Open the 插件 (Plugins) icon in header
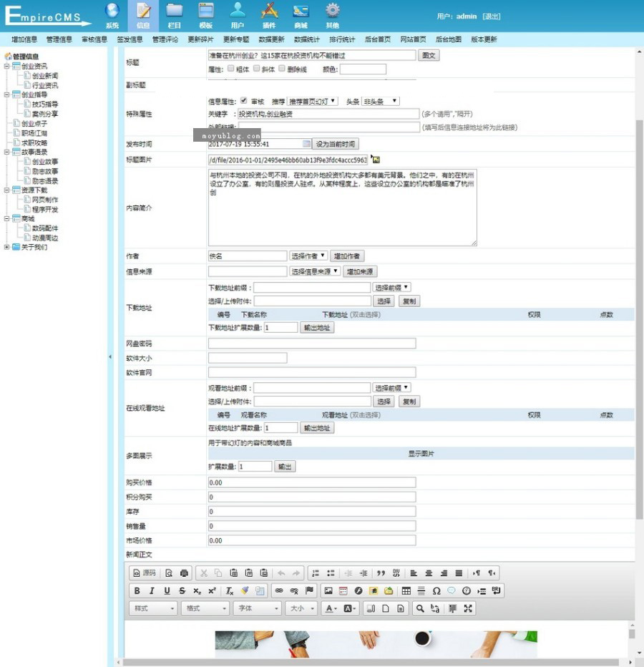644x667 pixels. click(x=269, y=14)
